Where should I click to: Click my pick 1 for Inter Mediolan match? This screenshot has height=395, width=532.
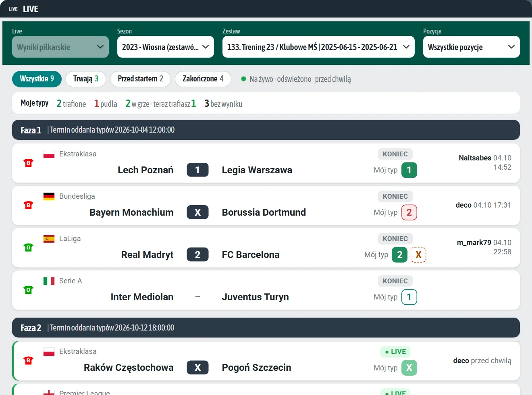(x=409, y=297)
